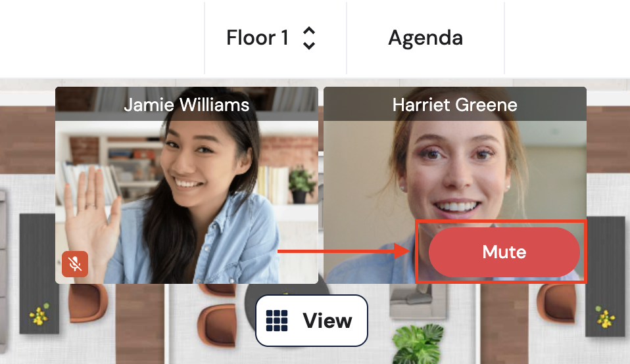Select the Floor 1 label
Viewport: 630px width, 364px height.
coord(257,38)
